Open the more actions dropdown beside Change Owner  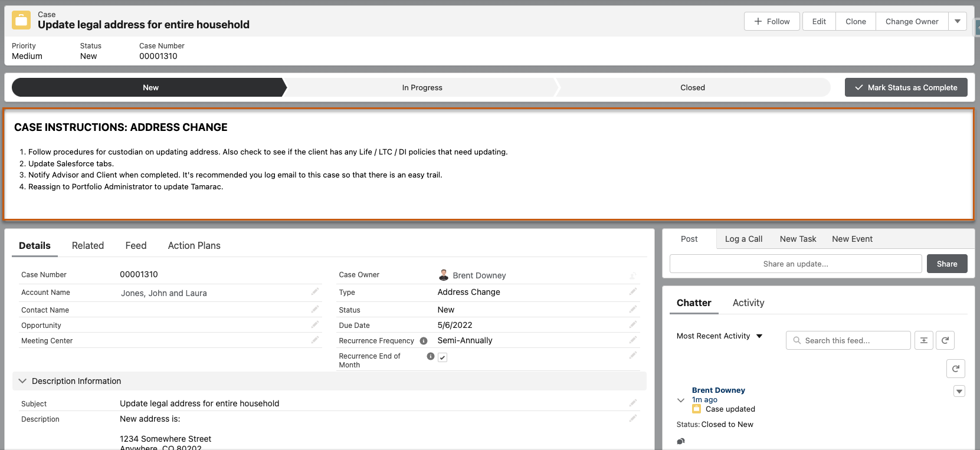(x=958, y=21)
